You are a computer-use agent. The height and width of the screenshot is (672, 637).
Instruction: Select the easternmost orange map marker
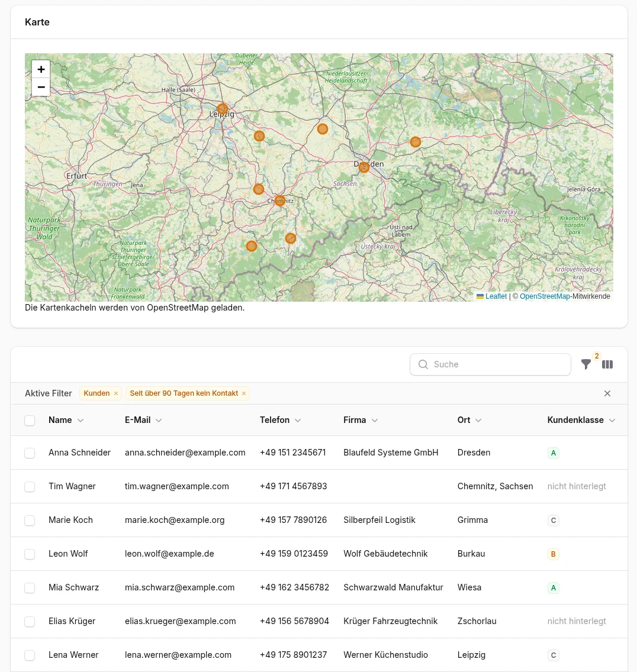click(x=415, y=142)
